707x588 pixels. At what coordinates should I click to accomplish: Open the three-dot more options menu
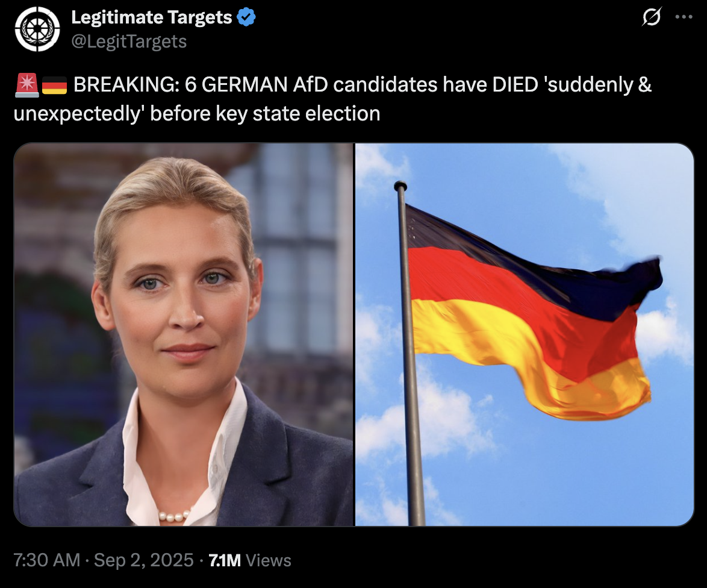point(684,17)
